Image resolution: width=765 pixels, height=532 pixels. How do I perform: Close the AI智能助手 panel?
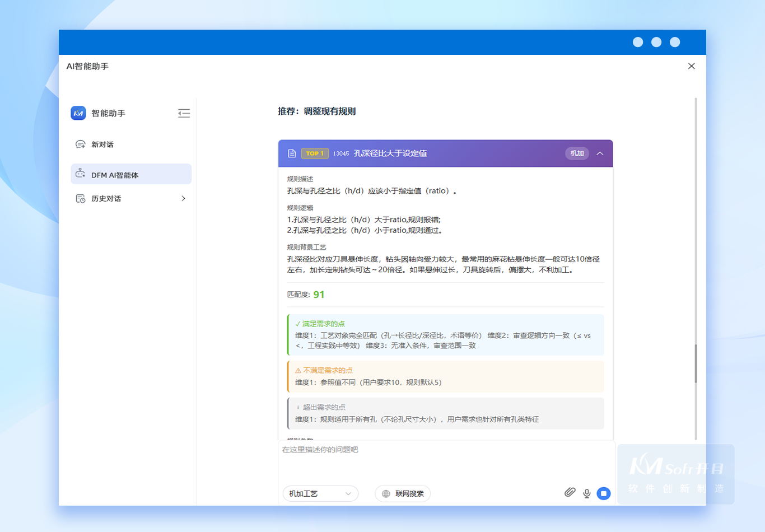692,66
